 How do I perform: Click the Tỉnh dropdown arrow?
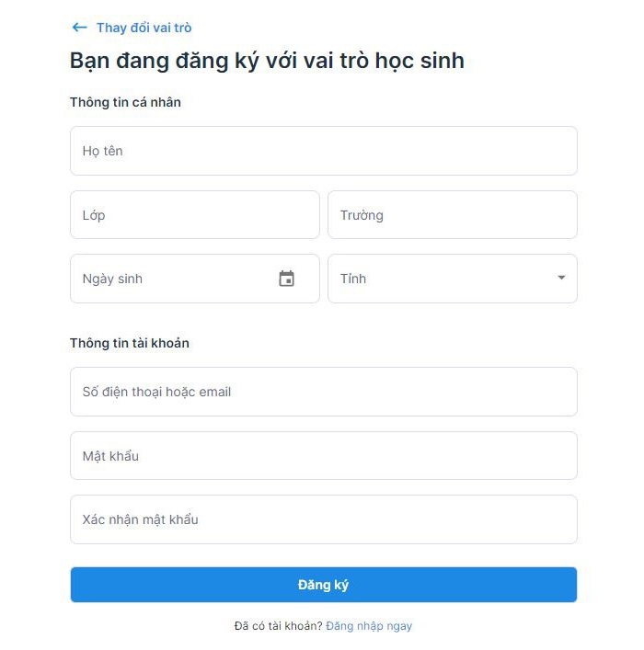click(561, 278)
